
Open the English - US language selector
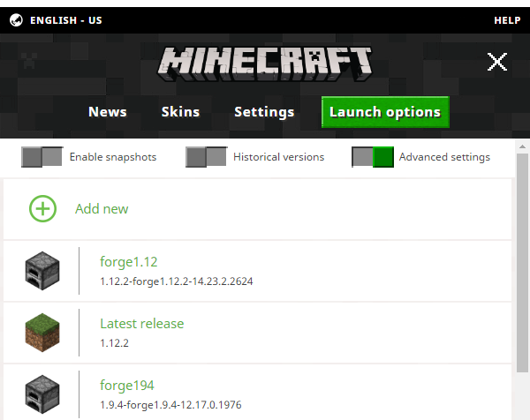[66, 20]
